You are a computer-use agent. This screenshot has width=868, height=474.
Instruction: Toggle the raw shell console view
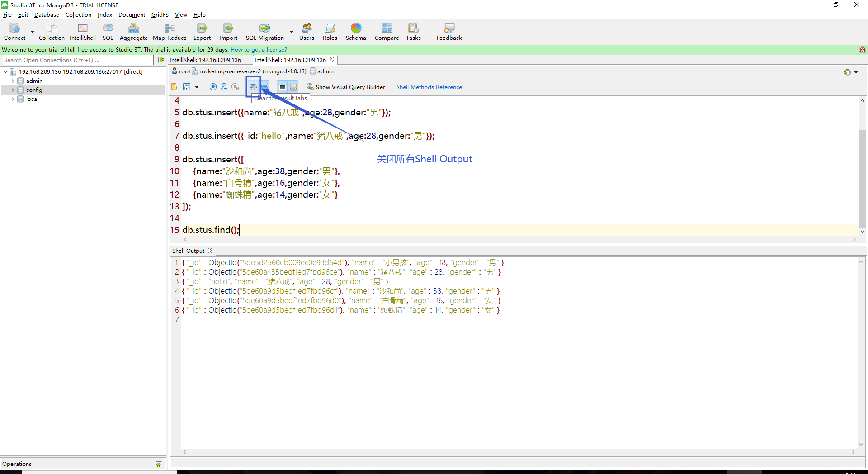283,87
